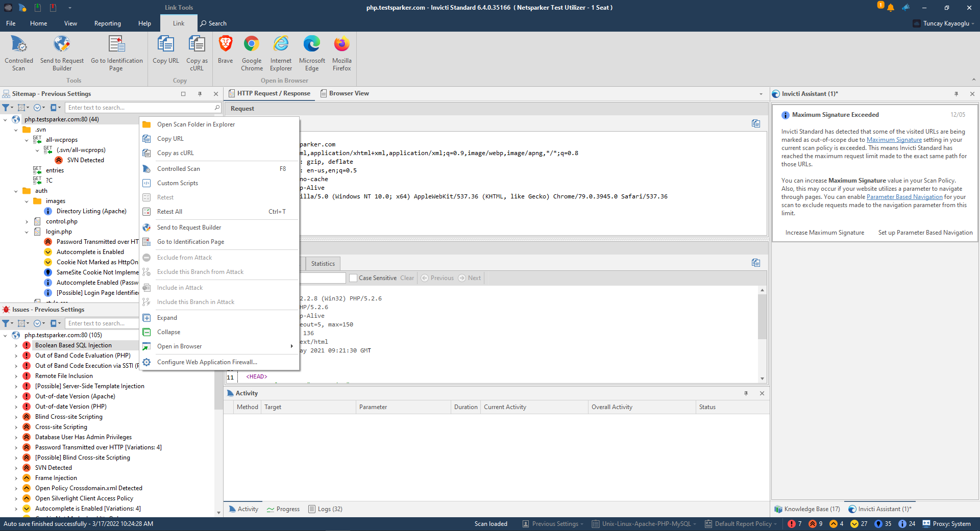Choose Open Scan Folder in Explorer
980x531 pixels.
click(x=219, y=124)
